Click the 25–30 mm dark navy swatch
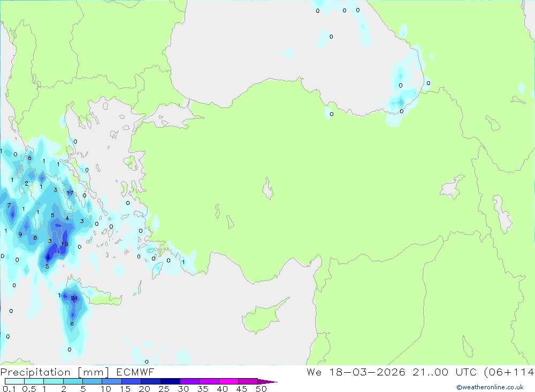The height and width of the screenshot is (392, 535). pyautogui.click(x=170, y=381)
